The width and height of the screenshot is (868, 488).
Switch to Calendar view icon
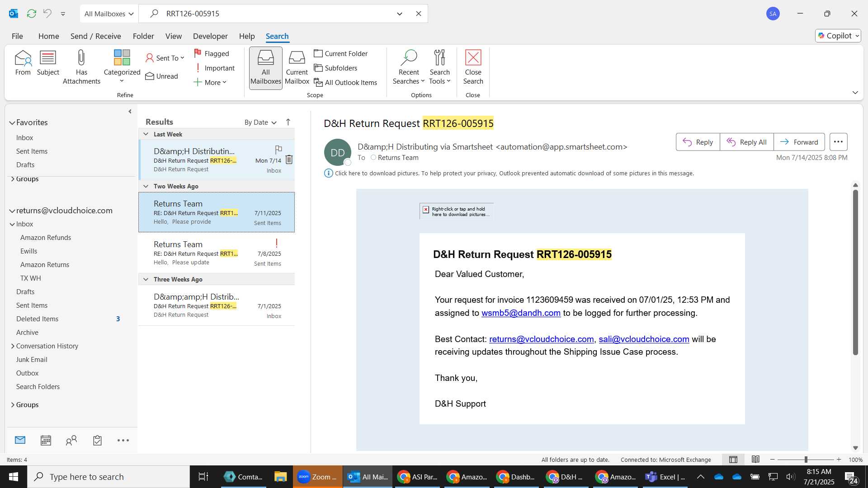tap(46, 441)
